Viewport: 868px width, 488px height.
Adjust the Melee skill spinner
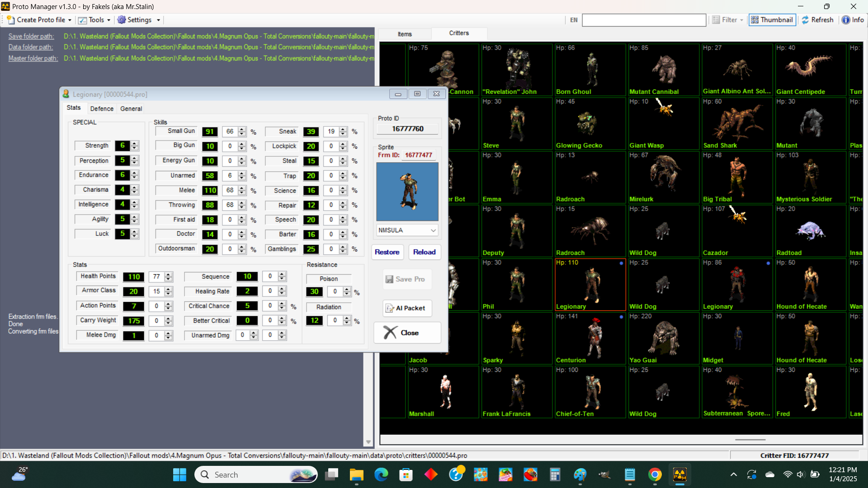click(242, 190)
